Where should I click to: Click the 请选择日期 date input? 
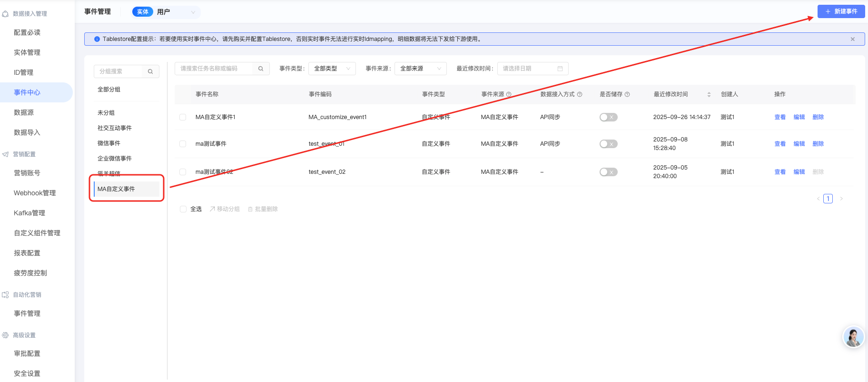click(533, 69)
